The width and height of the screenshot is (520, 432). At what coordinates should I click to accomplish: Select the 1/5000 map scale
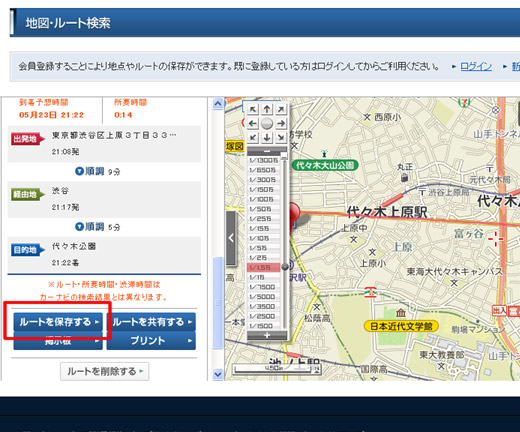click(262, 296)
